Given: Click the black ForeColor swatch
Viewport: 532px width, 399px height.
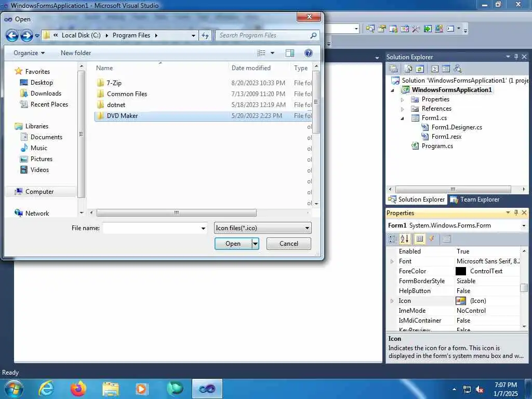Looking at the screenshot, I should pos(460,271).
